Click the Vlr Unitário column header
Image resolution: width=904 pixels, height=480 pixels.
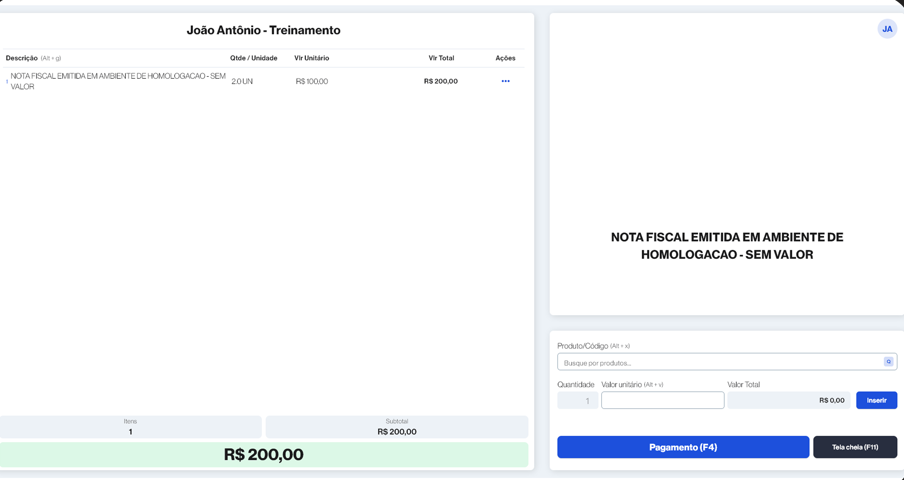[x=312, y=58]
